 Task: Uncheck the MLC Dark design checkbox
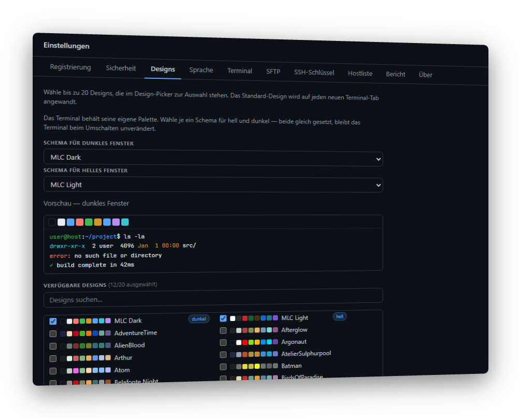[53, 321]
